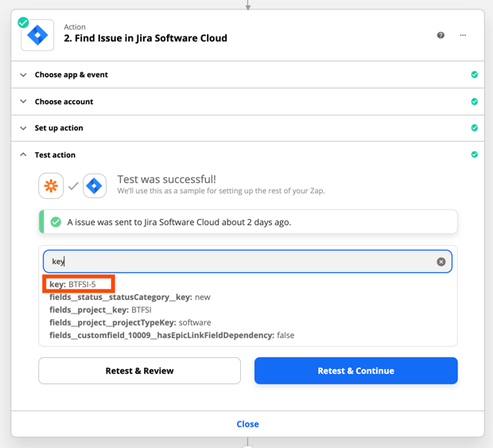Click the green check on Choose account row
Screen dimensions: 493x448
(x=475, y=102)
